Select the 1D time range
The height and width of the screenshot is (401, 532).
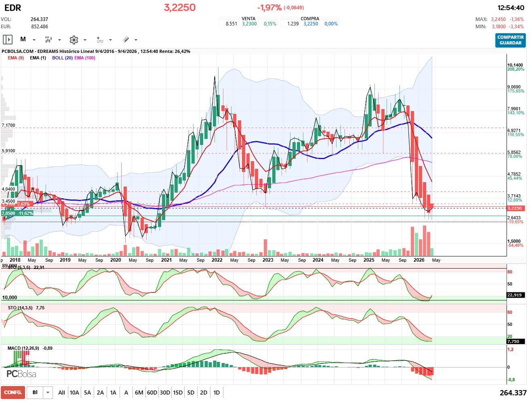click(x=217, y=393)
